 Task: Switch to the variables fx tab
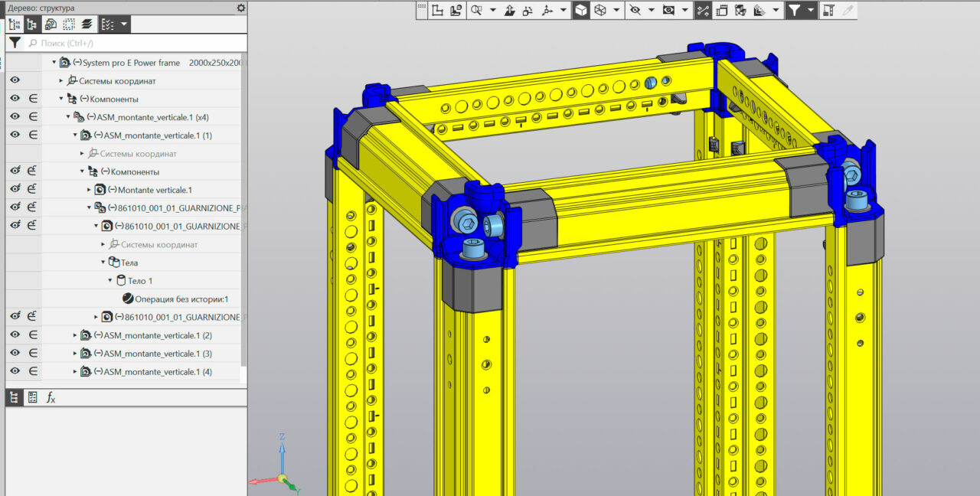click(x=51, y=397)
